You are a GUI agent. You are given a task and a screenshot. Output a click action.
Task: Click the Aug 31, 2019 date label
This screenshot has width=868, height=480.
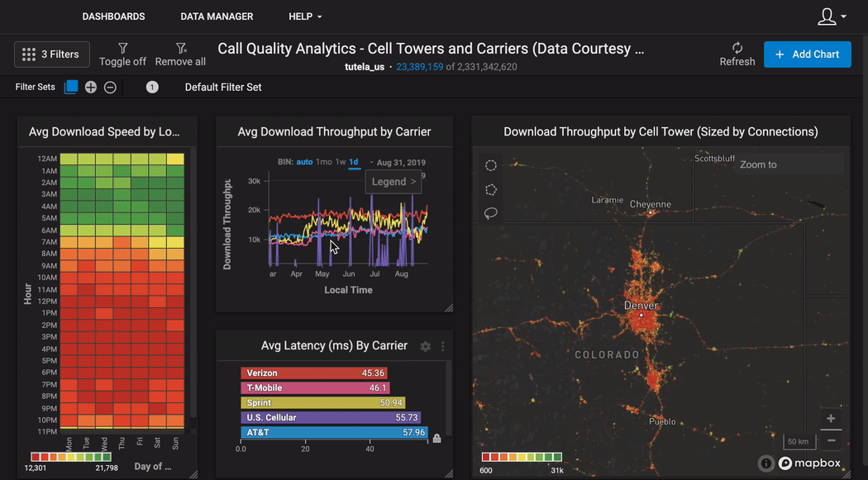[x=401, y=162]
